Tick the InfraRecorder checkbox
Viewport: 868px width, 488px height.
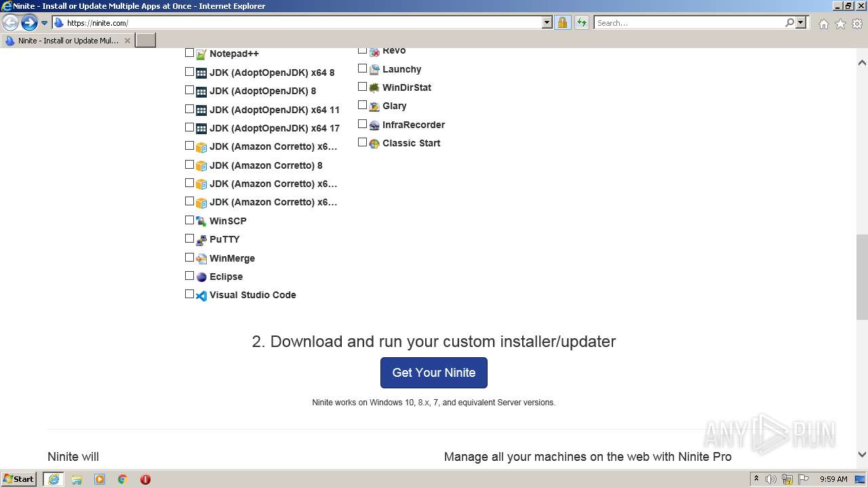pyautogui.click(x=363, y=123)
